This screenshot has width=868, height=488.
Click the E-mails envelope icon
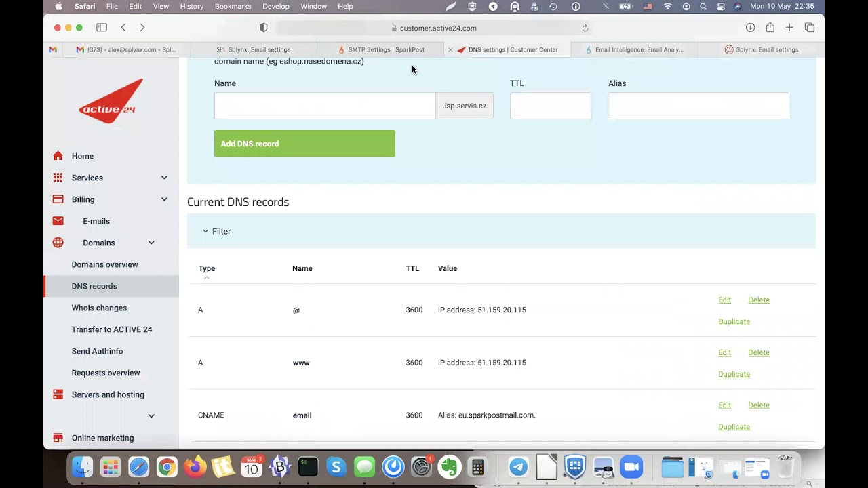pyautogui.click(x=58, y=221)
